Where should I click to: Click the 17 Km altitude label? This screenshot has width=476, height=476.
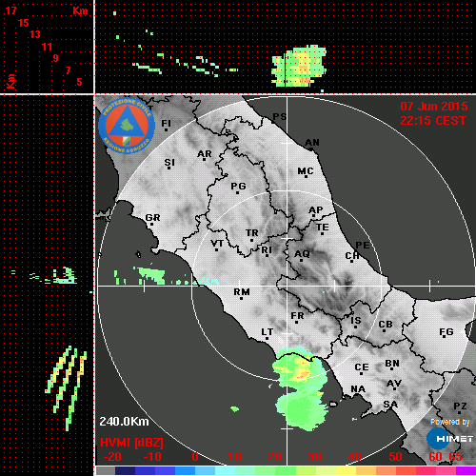pyautogui.click(x=10, y=10)
